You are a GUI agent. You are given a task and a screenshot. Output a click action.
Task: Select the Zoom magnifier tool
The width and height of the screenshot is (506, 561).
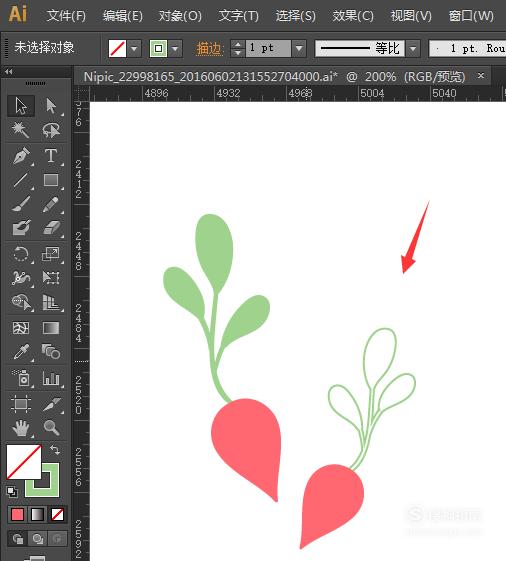[51, 427]
